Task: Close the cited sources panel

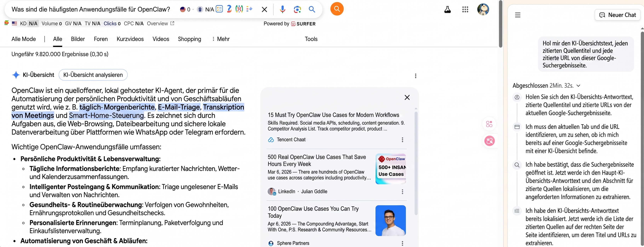Action: coord(407,98)
